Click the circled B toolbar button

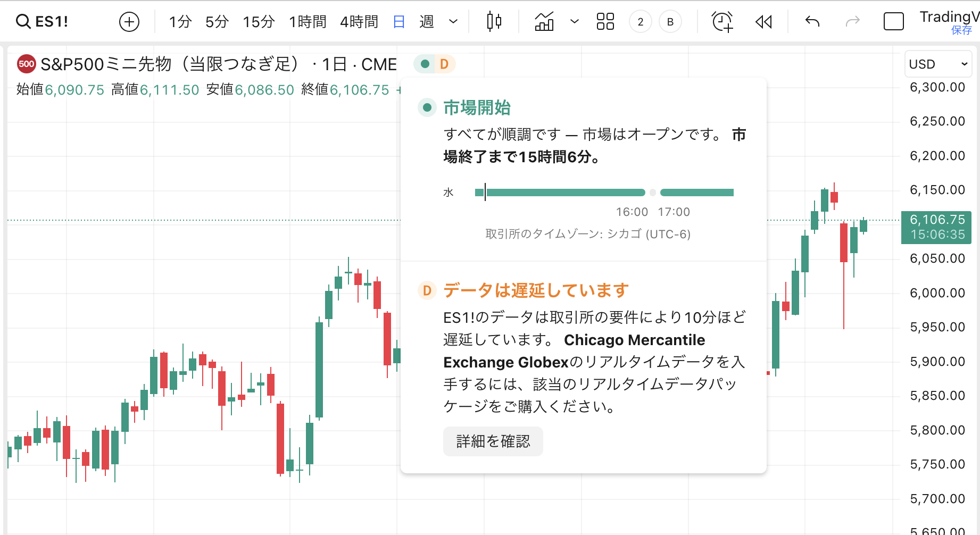[x=670, y=22]
